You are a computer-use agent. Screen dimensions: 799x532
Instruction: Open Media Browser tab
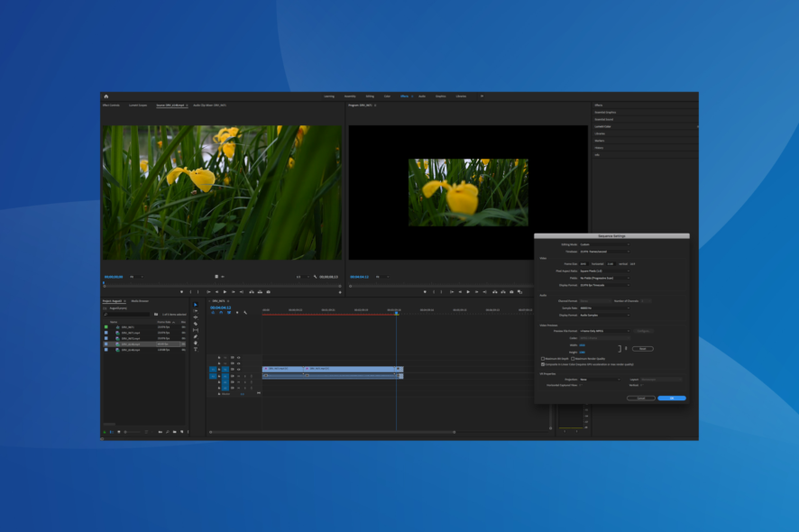(x=140, y=301)
